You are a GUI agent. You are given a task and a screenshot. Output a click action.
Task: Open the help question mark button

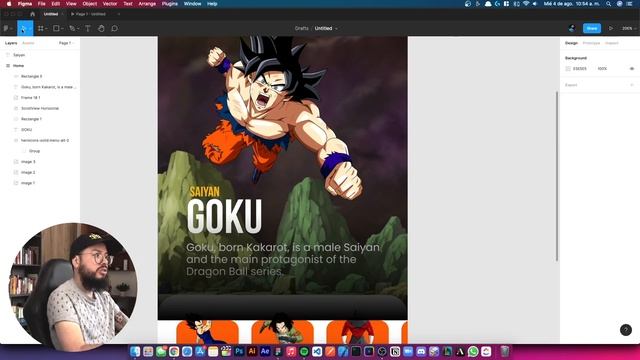(x=626, y=330)
